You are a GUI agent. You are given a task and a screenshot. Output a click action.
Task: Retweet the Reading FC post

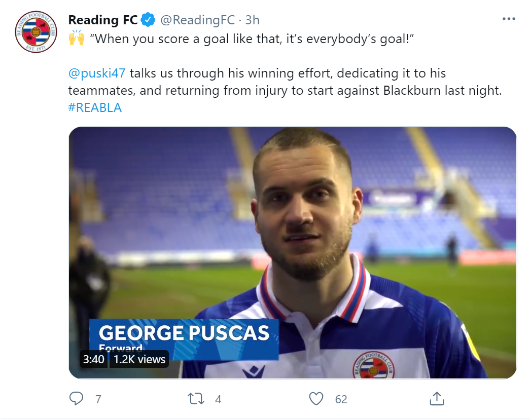(x=196, y=399)
